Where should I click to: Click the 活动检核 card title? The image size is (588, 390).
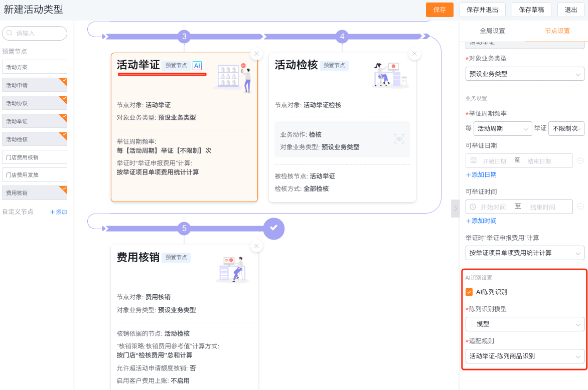296,65
